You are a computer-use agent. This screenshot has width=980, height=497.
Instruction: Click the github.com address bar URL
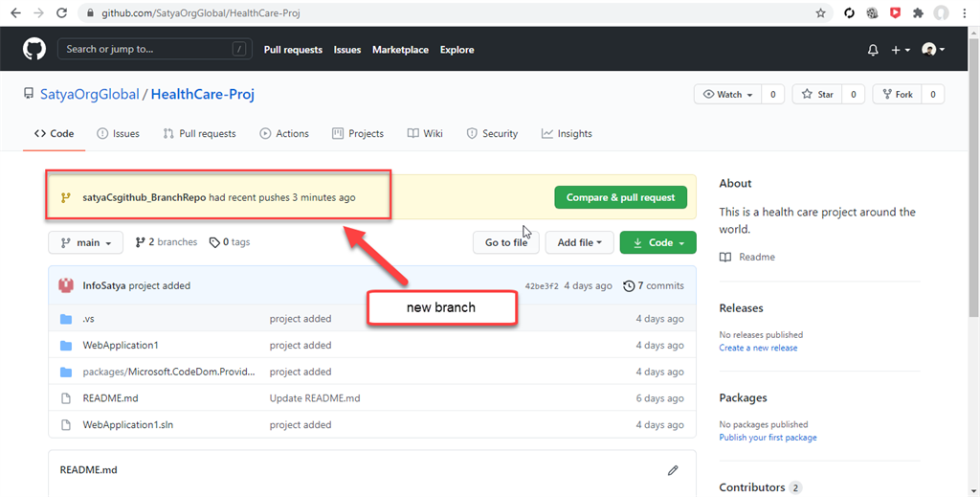click(201, 13)
